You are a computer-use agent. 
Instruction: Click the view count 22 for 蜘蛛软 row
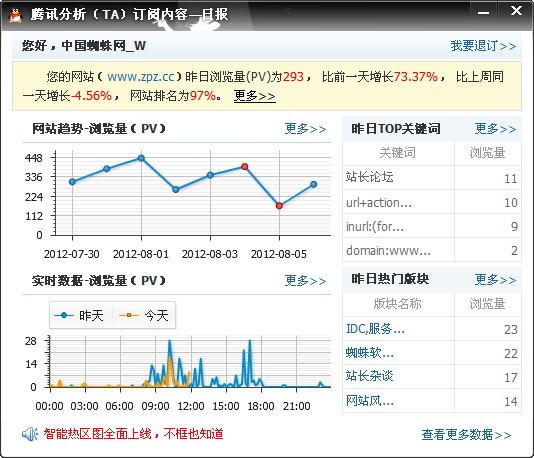pos(511,353)
